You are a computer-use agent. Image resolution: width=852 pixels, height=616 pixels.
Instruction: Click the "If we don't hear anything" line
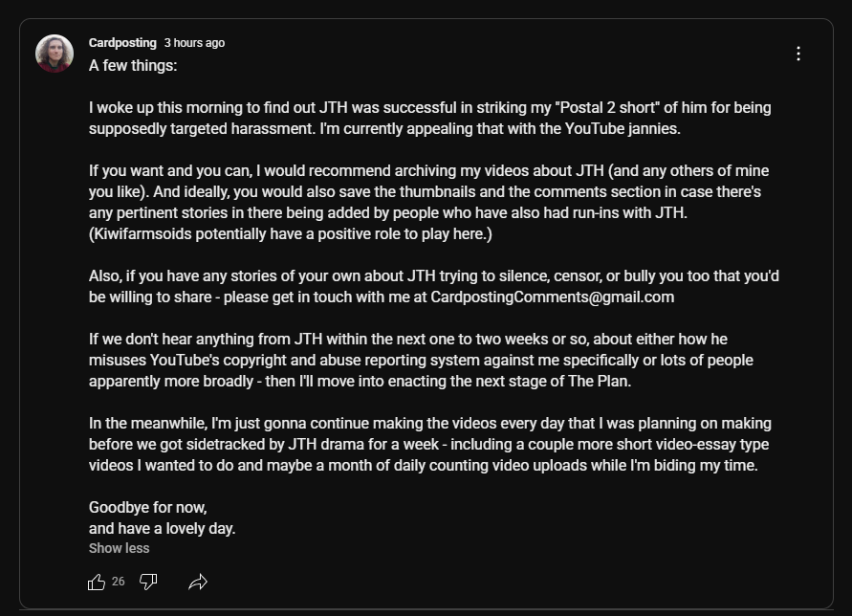(x=408, y=340)
